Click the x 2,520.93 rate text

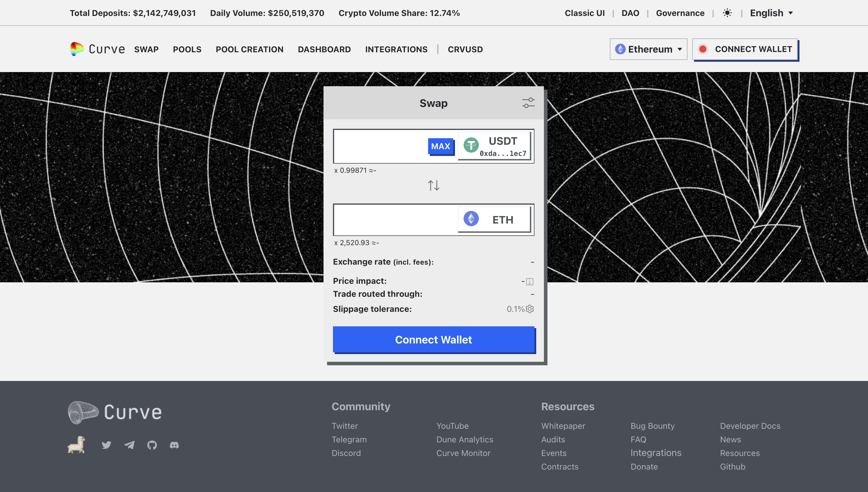tap(356, 243)
